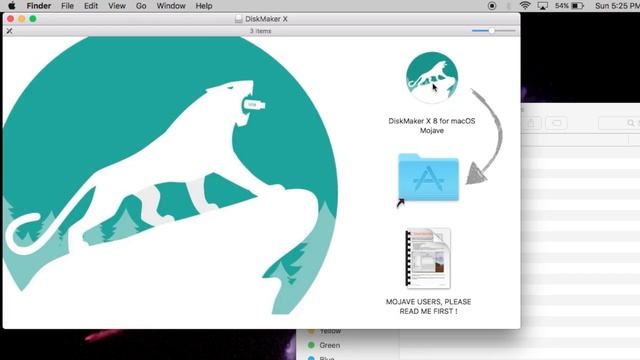The width and height of the screenshot is (640, 360).
Task: Open the Apple menu
Action: (x=11, y=6)
